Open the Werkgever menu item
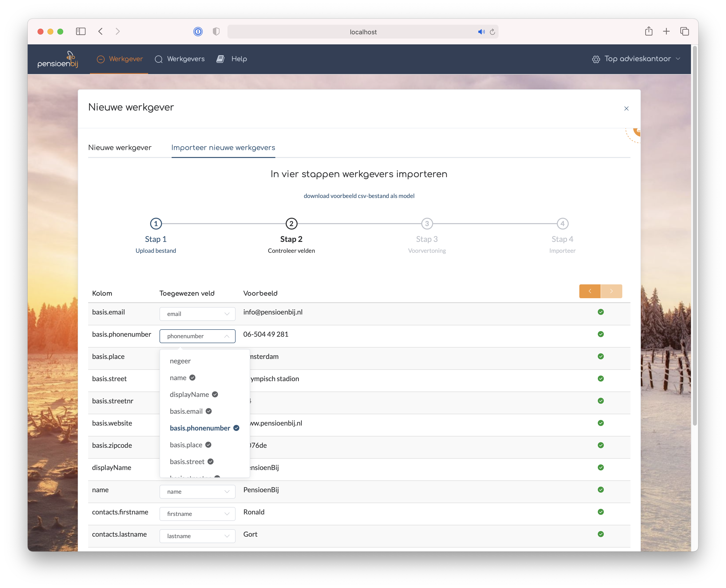726x588 pixels. pyautogui.click(x=119, y=59)
